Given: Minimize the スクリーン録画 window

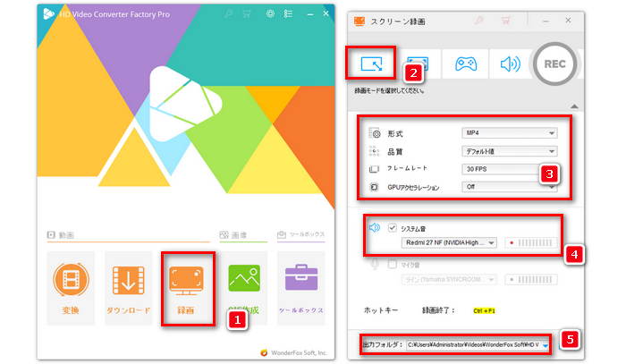Looking at the screenshot, I should 546,21.
